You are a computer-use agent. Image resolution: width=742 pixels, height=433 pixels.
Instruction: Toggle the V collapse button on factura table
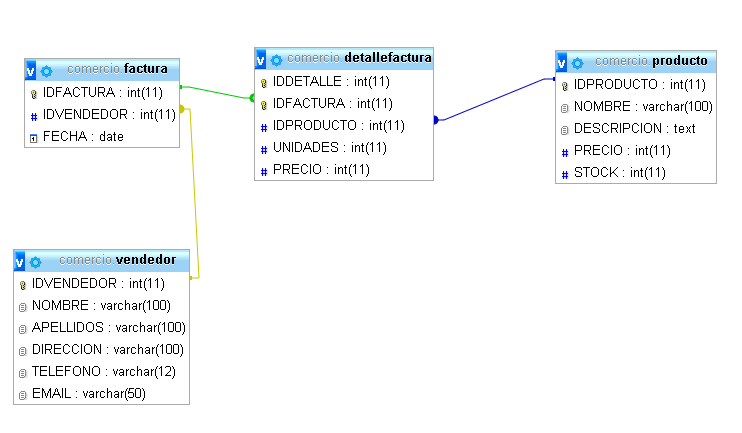click(x=30, y=71)
